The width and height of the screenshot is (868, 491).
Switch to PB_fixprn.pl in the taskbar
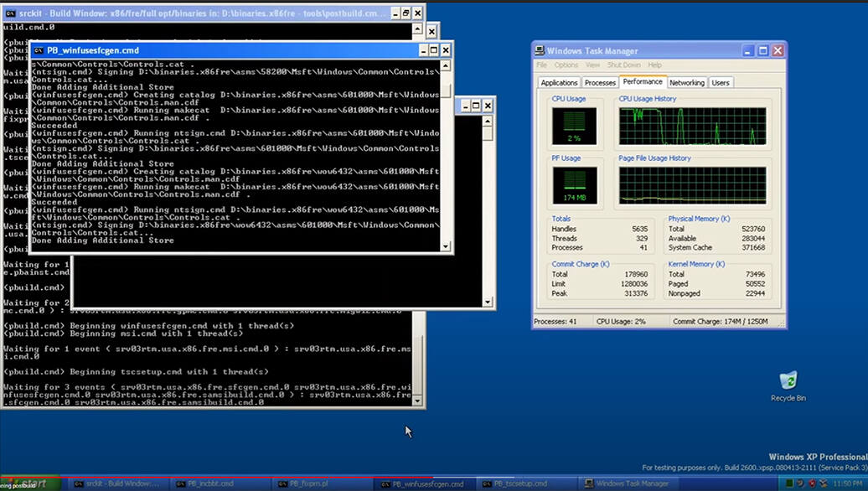click(x=321, y=483)
